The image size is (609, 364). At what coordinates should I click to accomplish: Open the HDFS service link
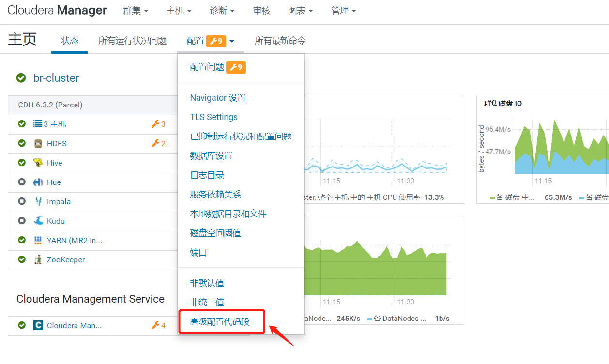(x=57, y=144)
